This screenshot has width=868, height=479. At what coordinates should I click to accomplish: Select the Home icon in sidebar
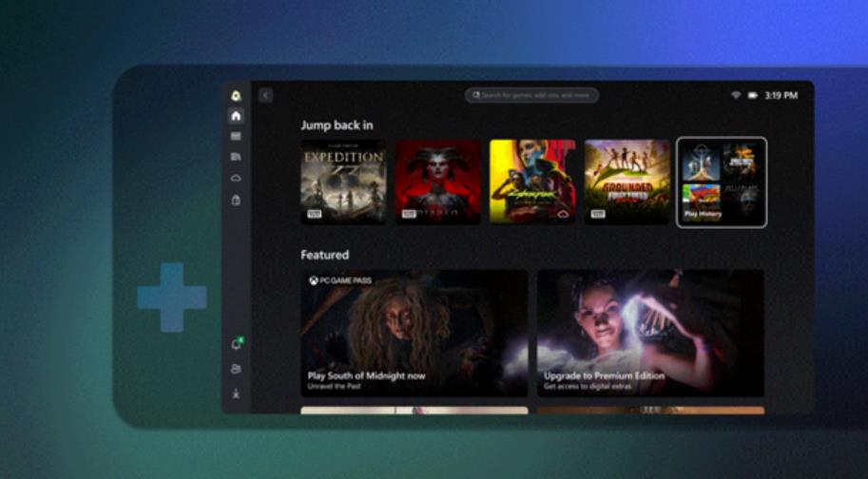236,116
